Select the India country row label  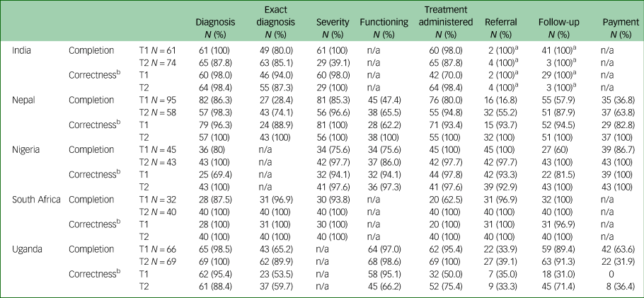(24, 51)
